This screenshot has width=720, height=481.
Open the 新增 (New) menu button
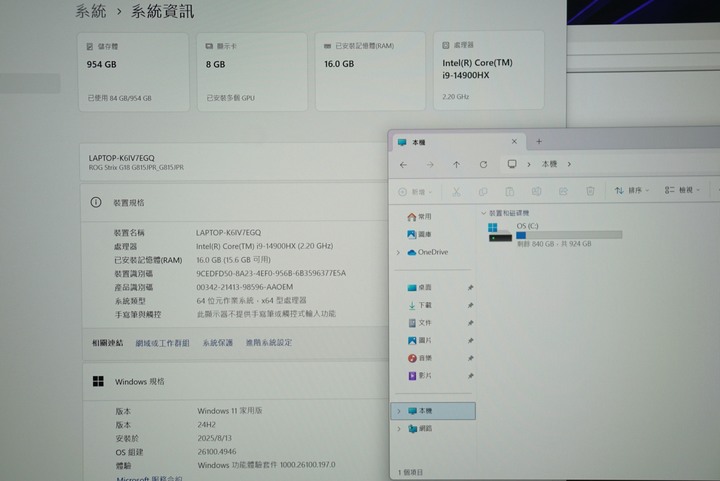pos(415,192)
